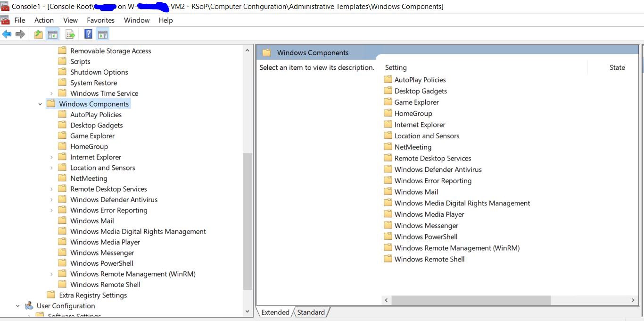Switch to the Standard tab
Viewport: 644px width, 321px height.
pos(311,312)
